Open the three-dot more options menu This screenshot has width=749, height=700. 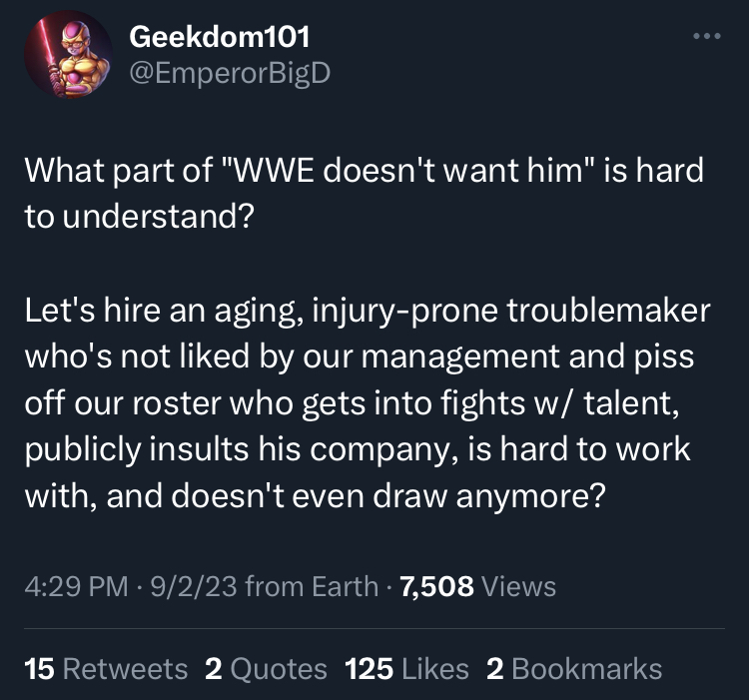pos(705,37)
